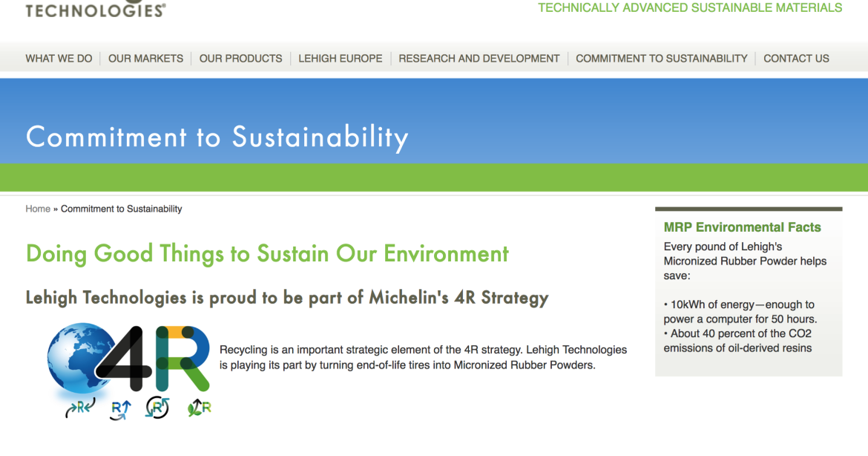This screenshot has width=868, height=456.
Task: Click the Recycle icon with circular arrows
Action: click(157, 408)
